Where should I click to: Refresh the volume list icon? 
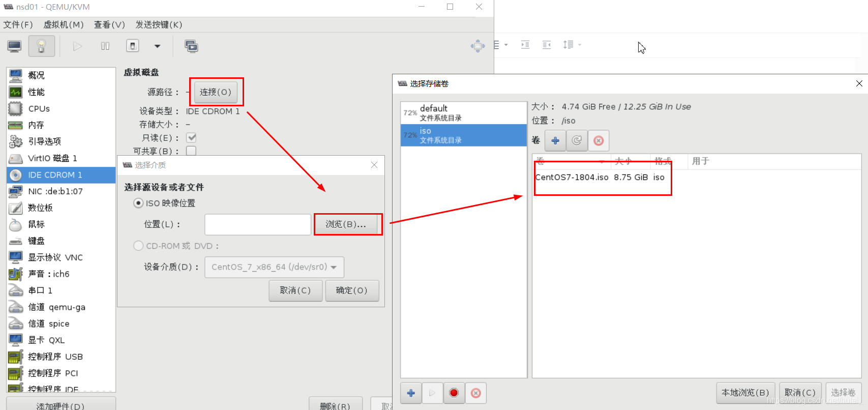(x=577, y=140)
